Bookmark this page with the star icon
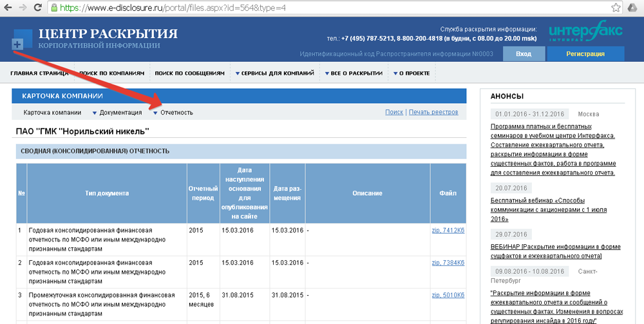 click(616, 8)
